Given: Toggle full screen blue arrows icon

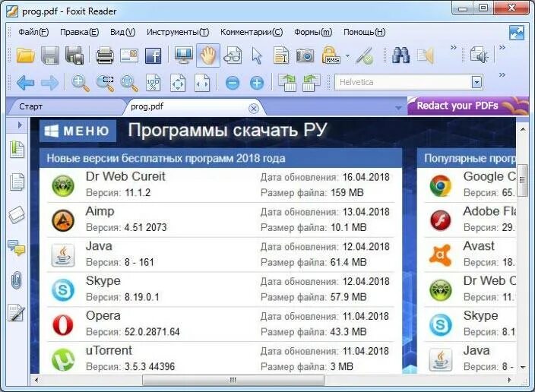Looking at the screenshot, I should click(x=517, y=33).
